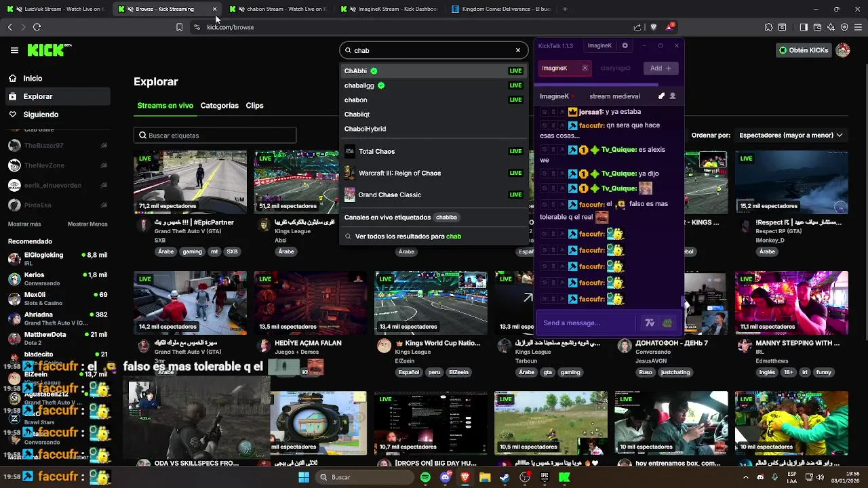Screen dimensions: 868x488
Task: Open Ahriadna recommended channel
Action: pos(57,318)
